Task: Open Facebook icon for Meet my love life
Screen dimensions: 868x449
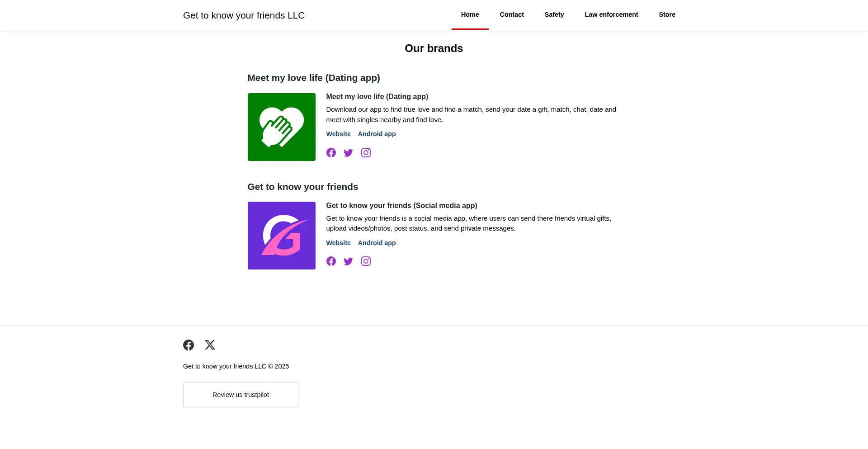Action: point(331,153)
